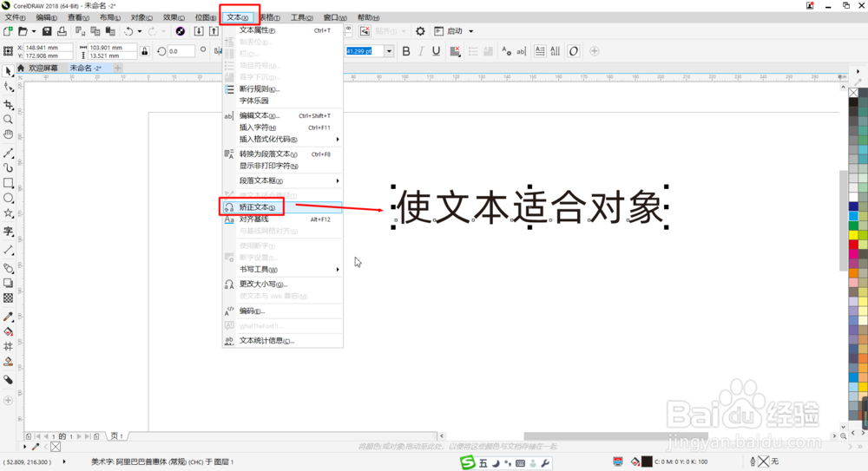
Task: Click the font size input field
Action: tap(365, 51)
